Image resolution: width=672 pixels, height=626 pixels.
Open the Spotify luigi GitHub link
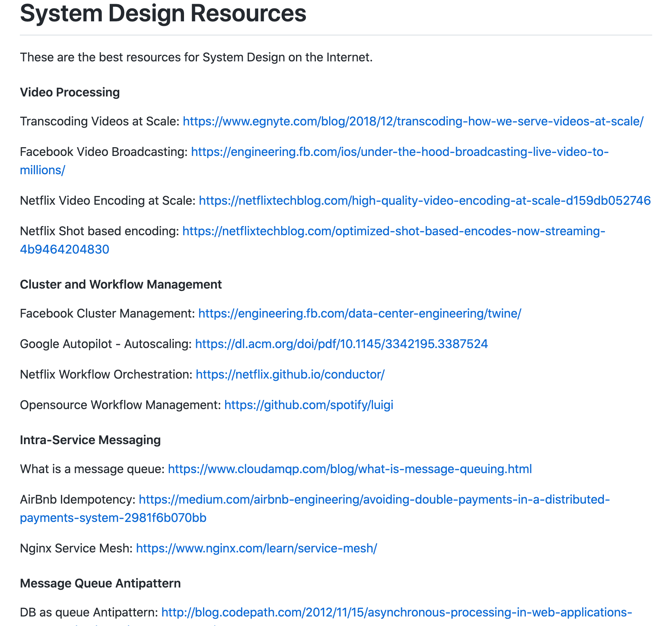pos(309,405)
